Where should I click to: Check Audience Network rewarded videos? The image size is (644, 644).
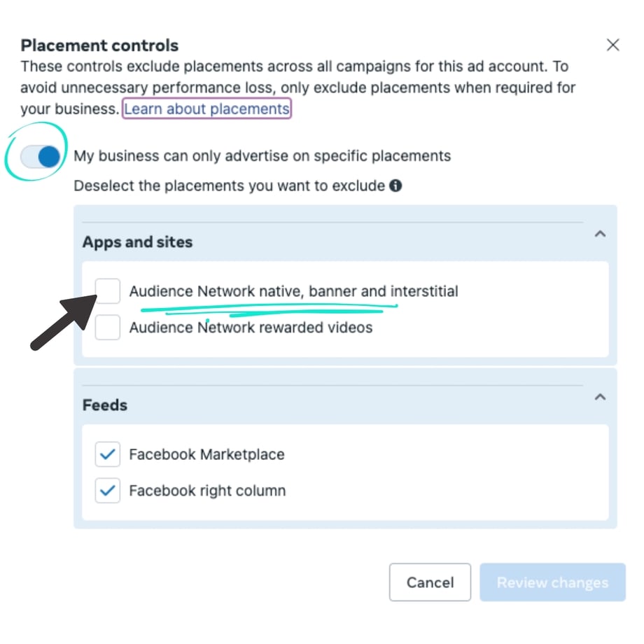[107, 328]
